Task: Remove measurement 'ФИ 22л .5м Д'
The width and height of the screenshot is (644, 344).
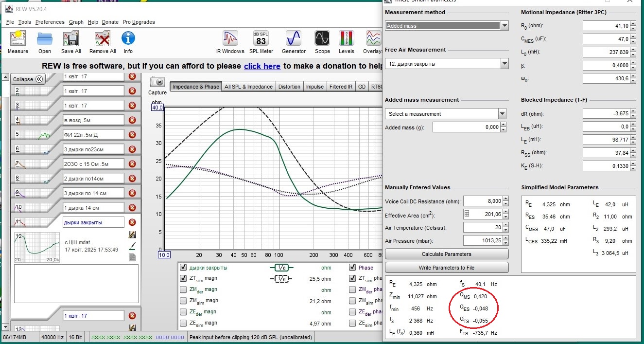Action: pos(132,134)
